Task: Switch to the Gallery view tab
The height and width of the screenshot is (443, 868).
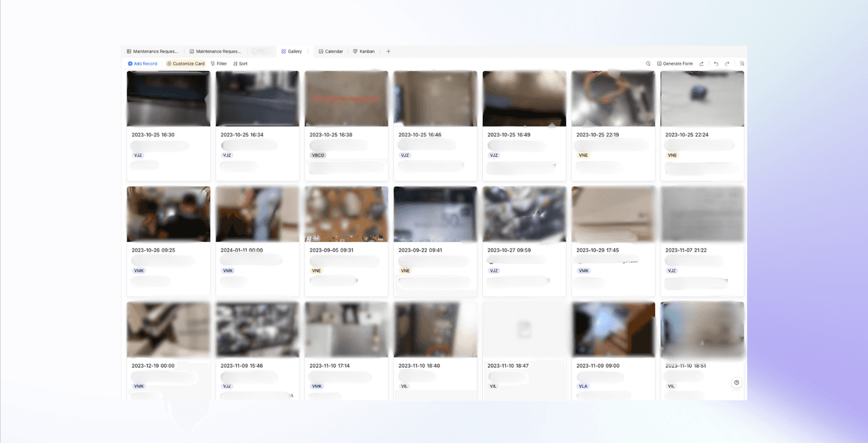Action: (x=292, y=51)
